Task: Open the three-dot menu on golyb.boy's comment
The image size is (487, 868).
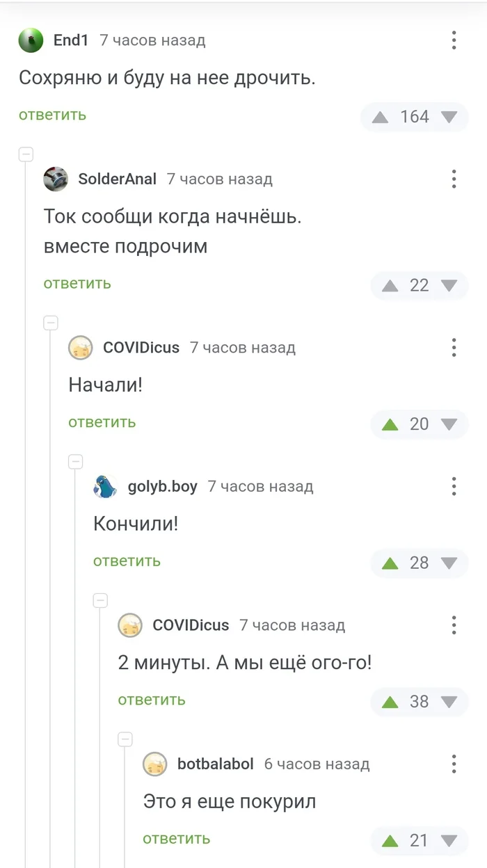Action: click(454, 486)
